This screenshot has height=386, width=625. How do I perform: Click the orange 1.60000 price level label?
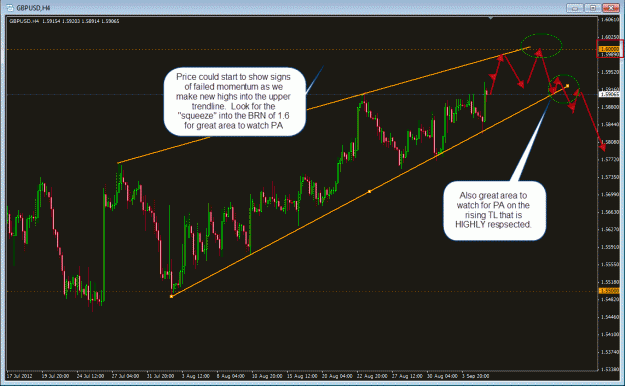click(x=610, y=49)
